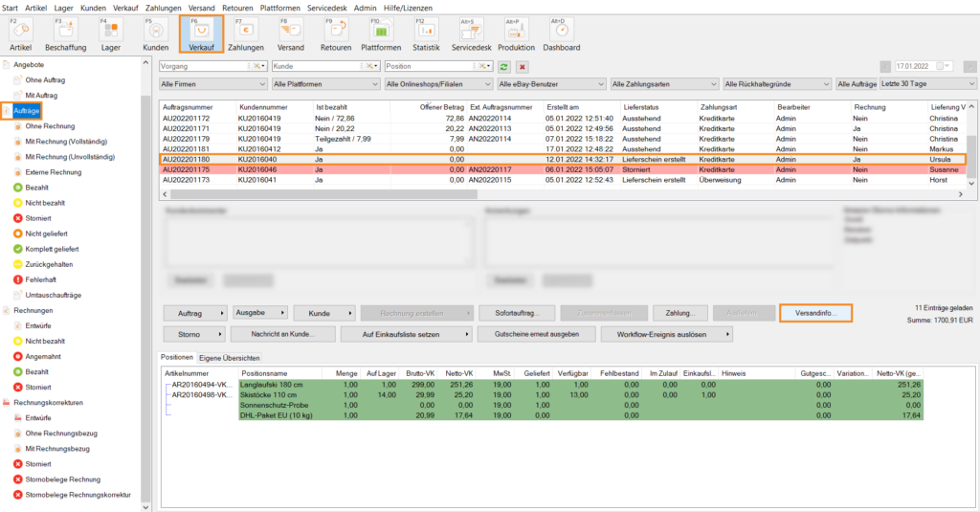
Task: Launch the Dashboard toolbar icon
Action: point(562,33)
